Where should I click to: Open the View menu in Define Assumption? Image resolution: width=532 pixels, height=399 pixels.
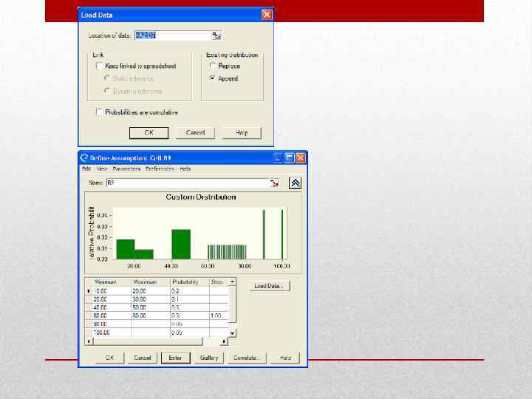pos(102,168)
